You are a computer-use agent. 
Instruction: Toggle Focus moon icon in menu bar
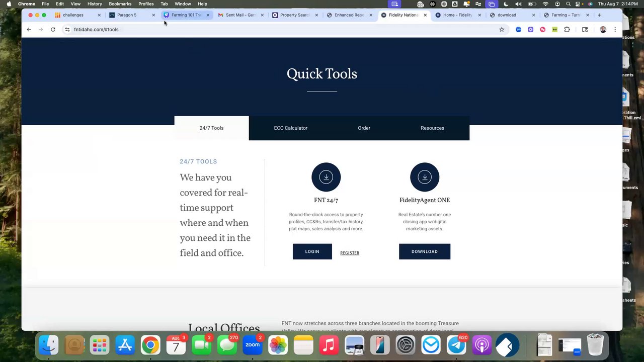click(506, 4)
